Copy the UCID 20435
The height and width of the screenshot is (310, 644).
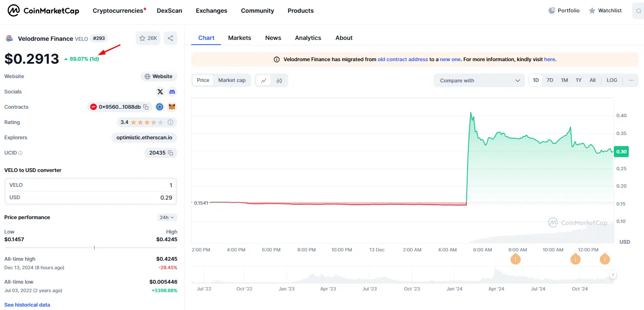(x=170, y=153)
